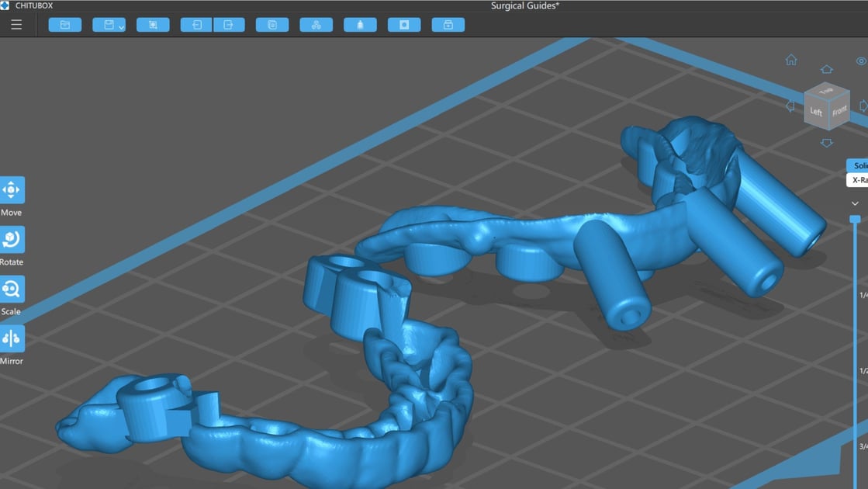Click the undo arrow icon in the toolbar
Viewport: 868px width, 489px height.
click(196, 24)
